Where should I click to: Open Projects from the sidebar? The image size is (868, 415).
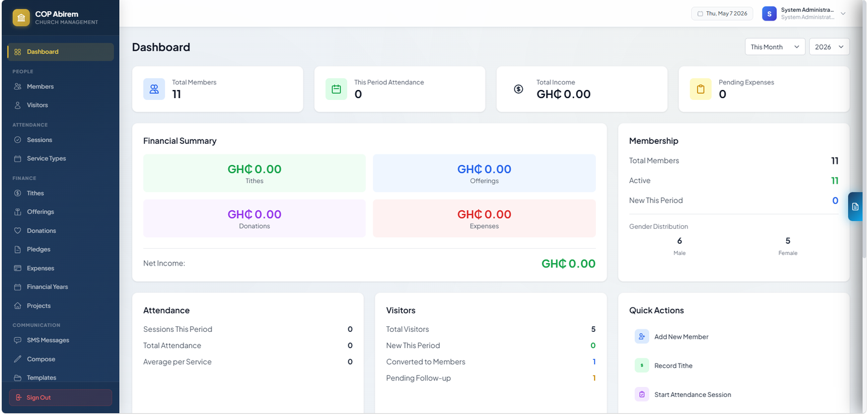click(61, 306)
